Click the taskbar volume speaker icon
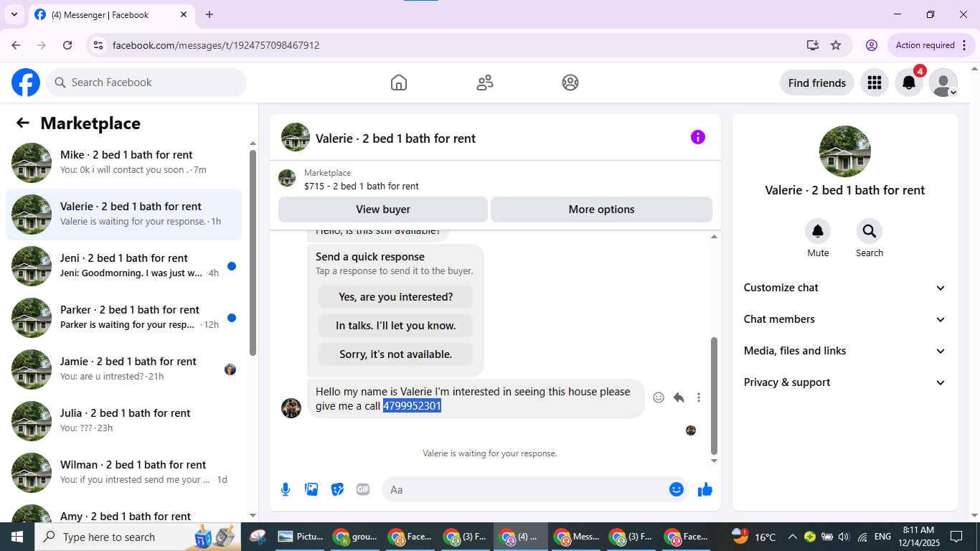Viewport: 980px width, 551px height. pos(844,537)
